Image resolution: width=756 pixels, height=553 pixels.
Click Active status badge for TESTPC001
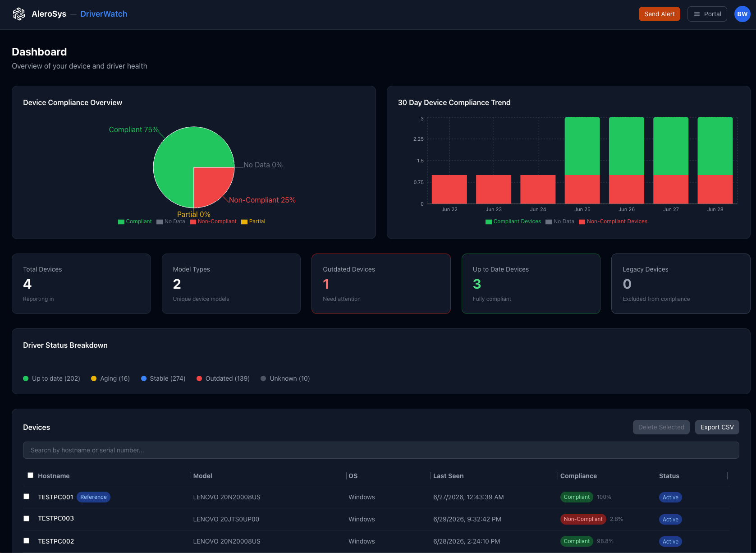(670, 498)
